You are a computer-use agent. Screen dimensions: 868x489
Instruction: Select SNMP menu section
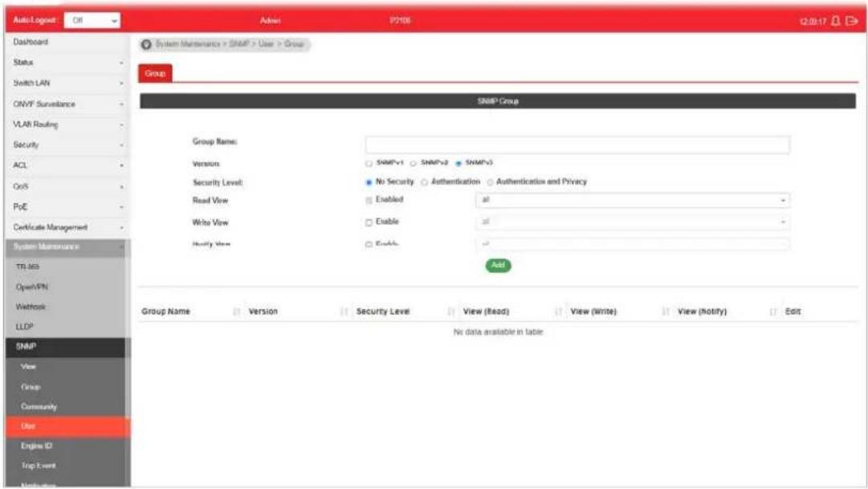65,347
